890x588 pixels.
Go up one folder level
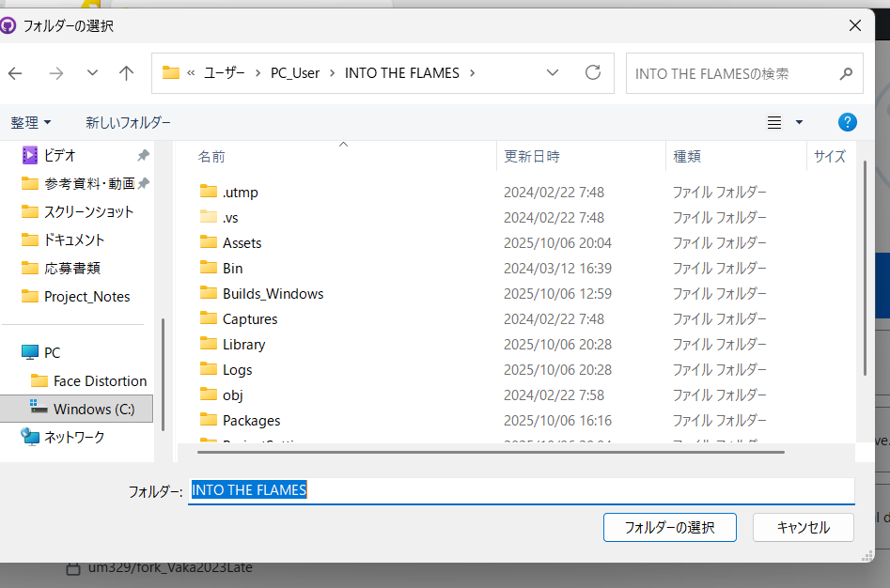126,73
